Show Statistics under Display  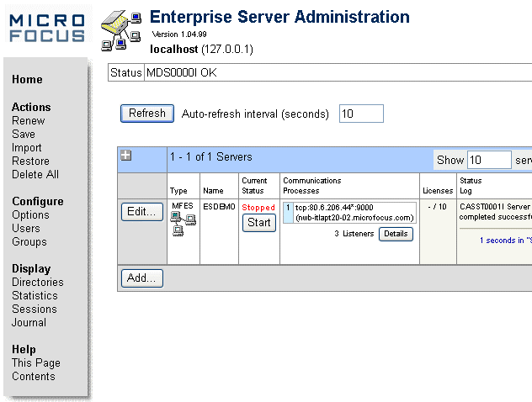35,295
